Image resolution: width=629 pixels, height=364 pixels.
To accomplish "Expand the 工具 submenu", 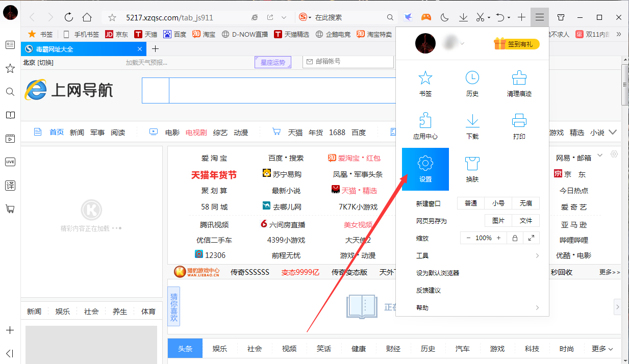I will point(422,255).
